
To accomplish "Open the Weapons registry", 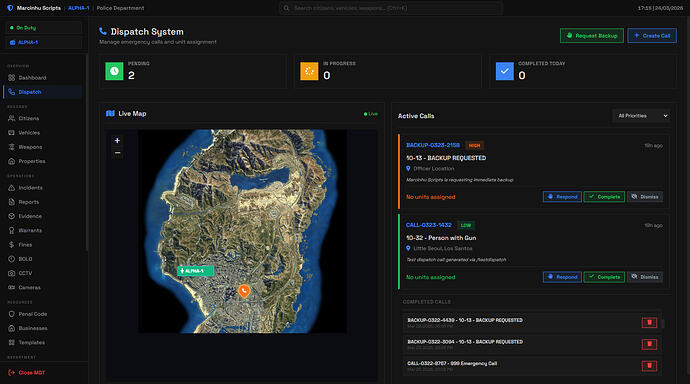I will click(43, 147).
